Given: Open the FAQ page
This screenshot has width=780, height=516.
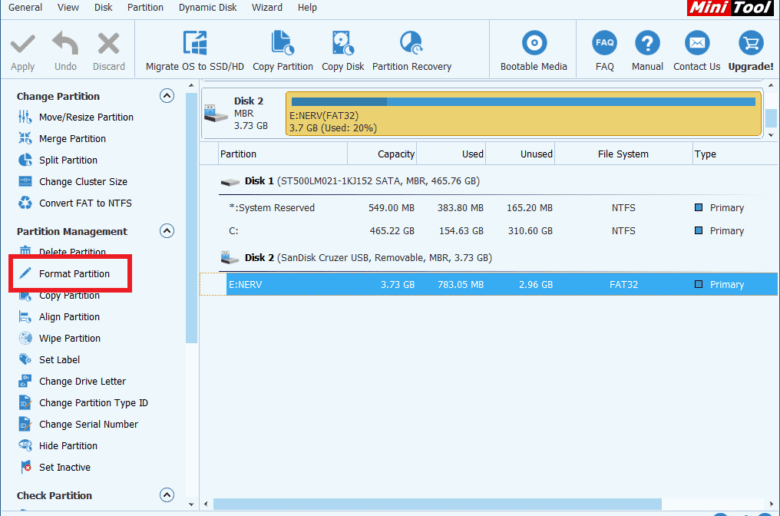Looking at the screenshot, I should coord(604,51).
